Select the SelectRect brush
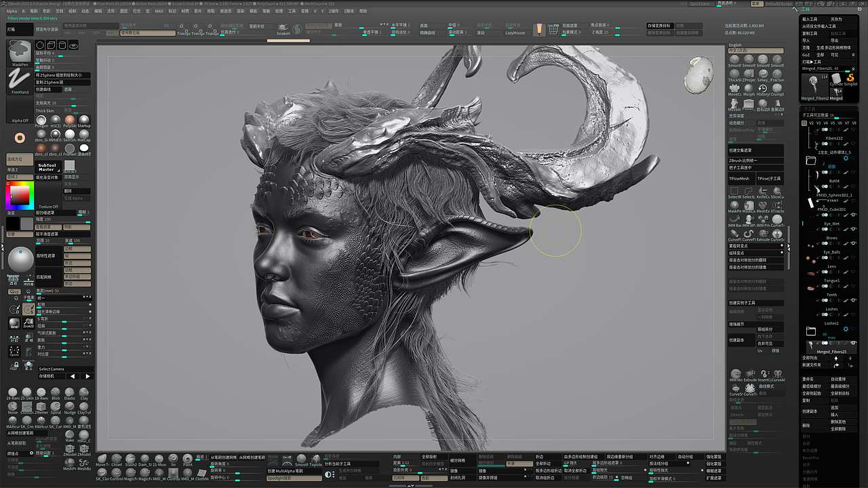The width and height of the screenshot is (868, 488). tap(734, 192)
